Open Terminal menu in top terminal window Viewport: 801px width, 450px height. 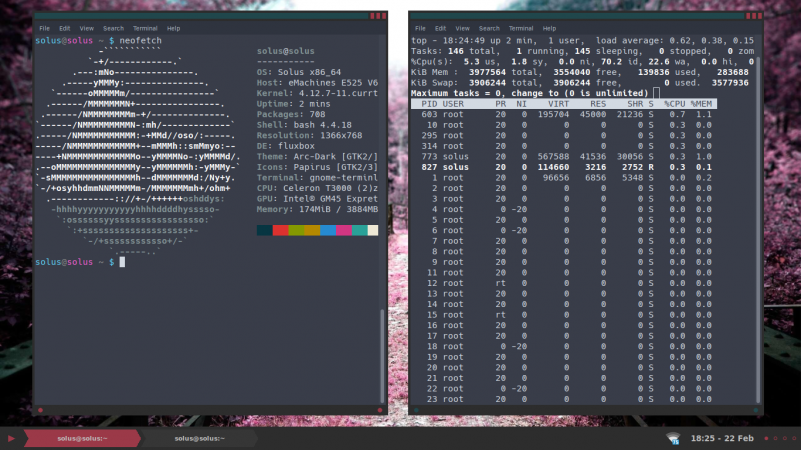(521, 29)
